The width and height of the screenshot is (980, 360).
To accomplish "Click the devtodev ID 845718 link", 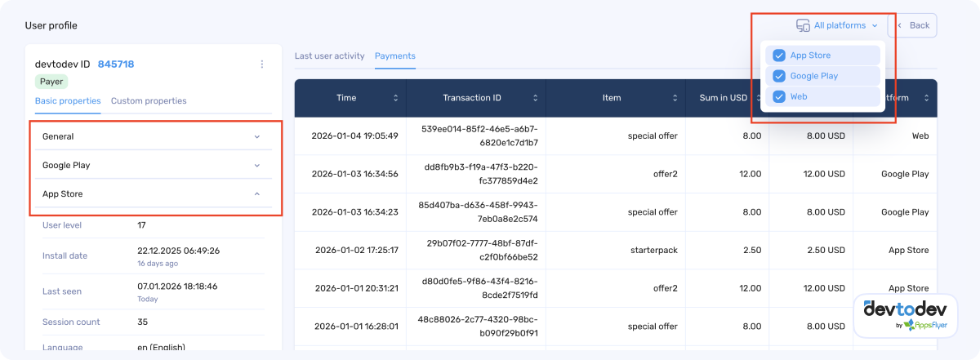I will click(116, 64).
